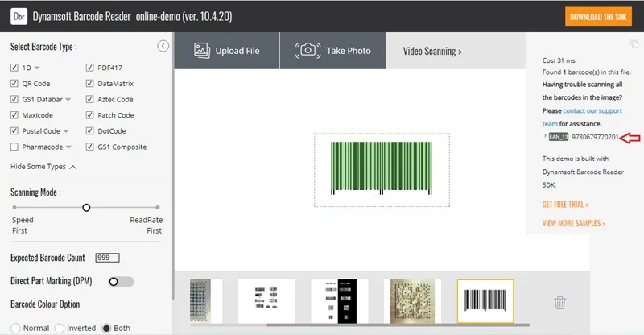The image size is (644, 335).
Task: Uncheck the DotCode checkbox
Action: pyautogui.click(x=90, y=130)
